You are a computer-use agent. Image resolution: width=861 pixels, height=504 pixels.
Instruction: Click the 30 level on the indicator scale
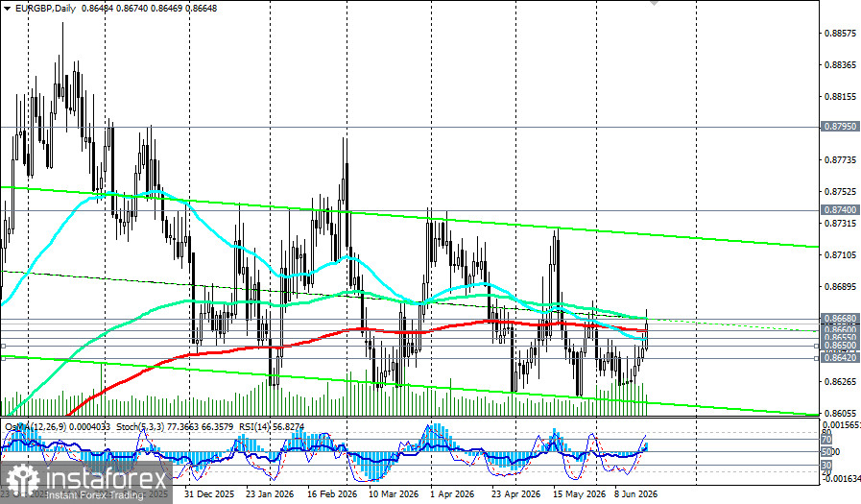[x=826, y=465]
